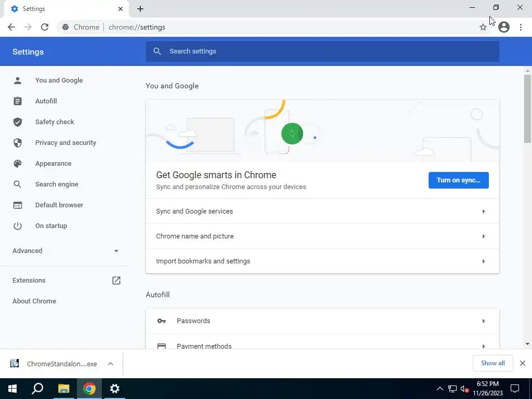Expand the Advanced section arrow

coord(116,251)
